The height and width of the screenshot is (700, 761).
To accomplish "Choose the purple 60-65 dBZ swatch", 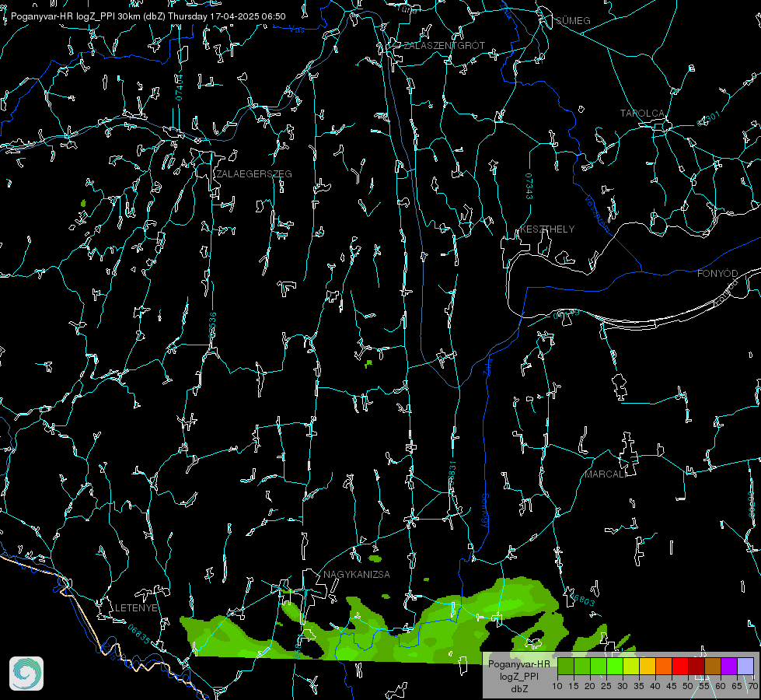I will 729,666.
